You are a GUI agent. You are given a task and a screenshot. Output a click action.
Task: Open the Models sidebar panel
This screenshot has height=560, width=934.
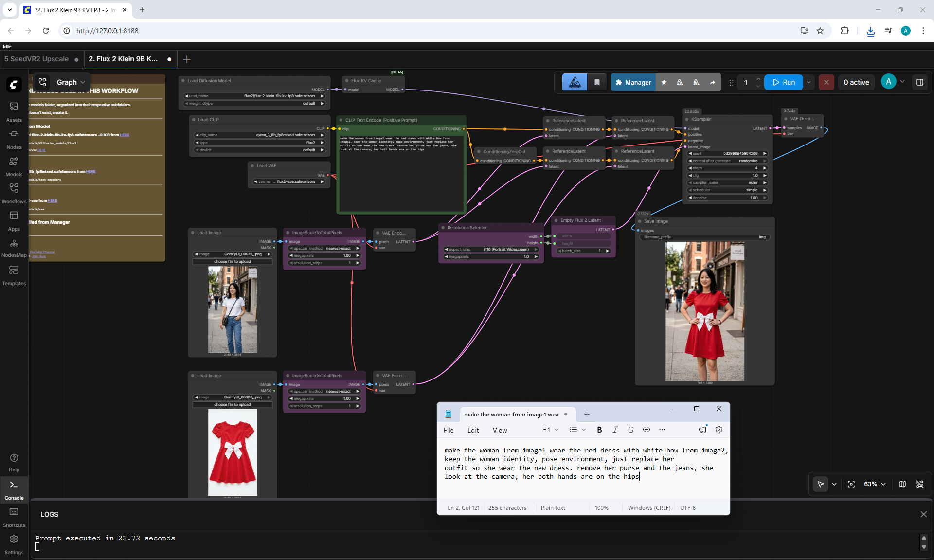14,166
